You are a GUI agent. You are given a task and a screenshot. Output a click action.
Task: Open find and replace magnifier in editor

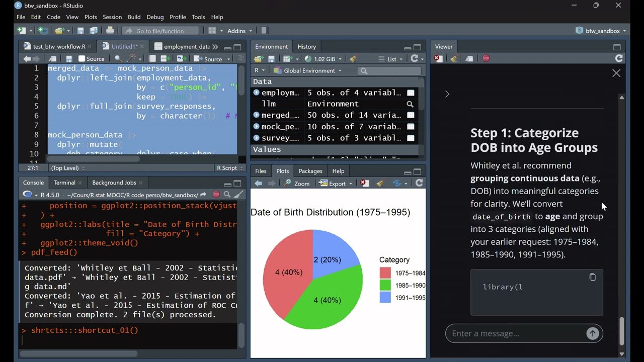coord(118,59)
